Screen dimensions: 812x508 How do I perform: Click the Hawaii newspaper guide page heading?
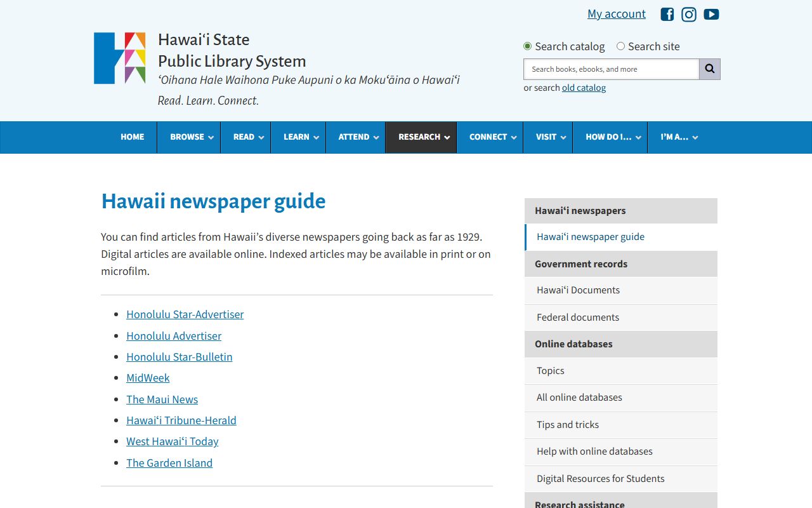pyautogui.click(x=213, y=201)
